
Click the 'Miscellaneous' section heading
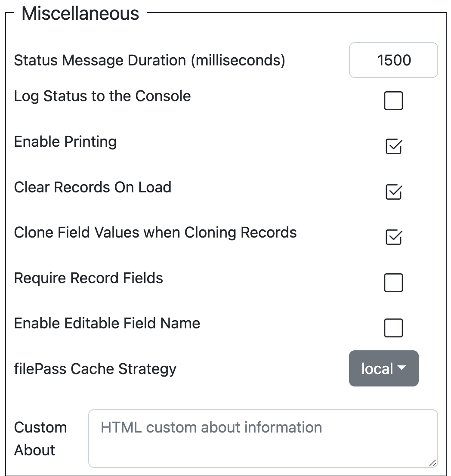coord(80,14)
